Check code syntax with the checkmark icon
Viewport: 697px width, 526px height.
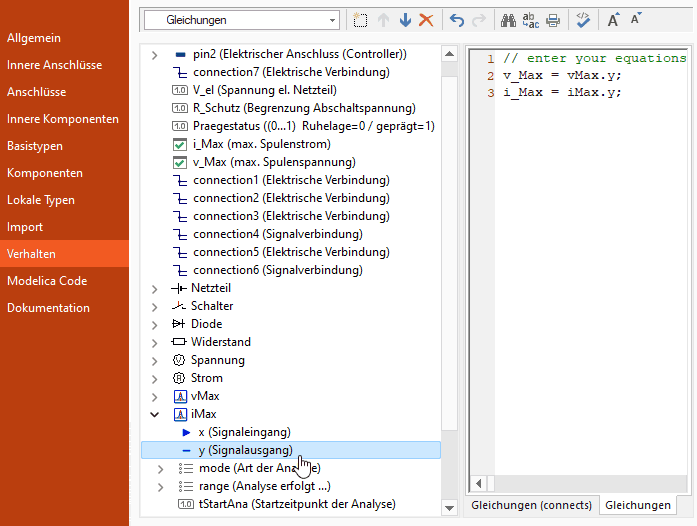coord(582,20)
